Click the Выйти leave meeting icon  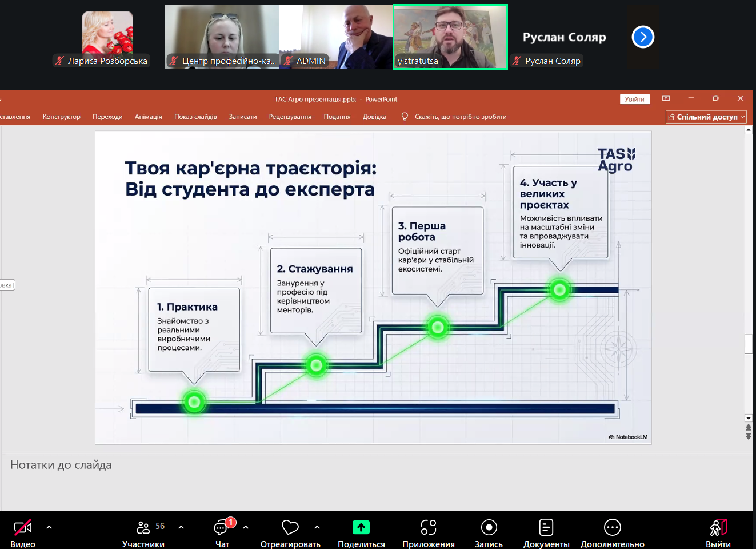click(718, 527)
